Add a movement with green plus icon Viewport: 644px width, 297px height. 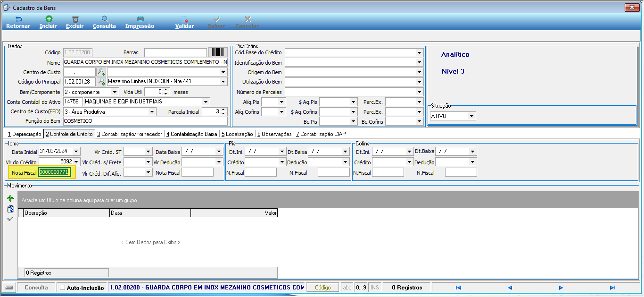tap(10, 199)
